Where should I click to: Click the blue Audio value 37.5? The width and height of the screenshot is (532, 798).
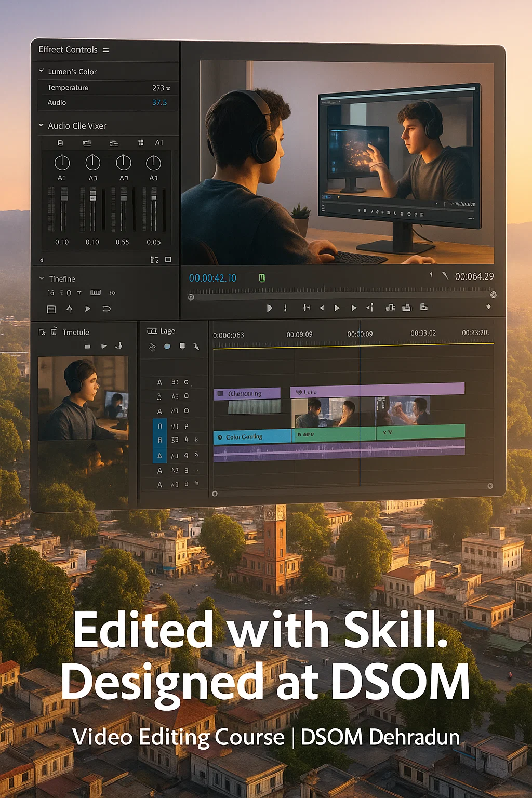(159, 102)
